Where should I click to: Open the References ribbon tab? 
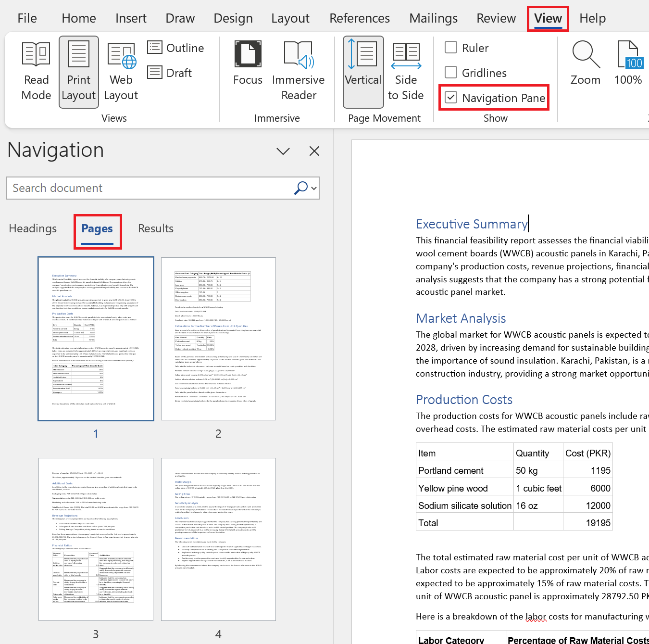click(x=359, y=18)
